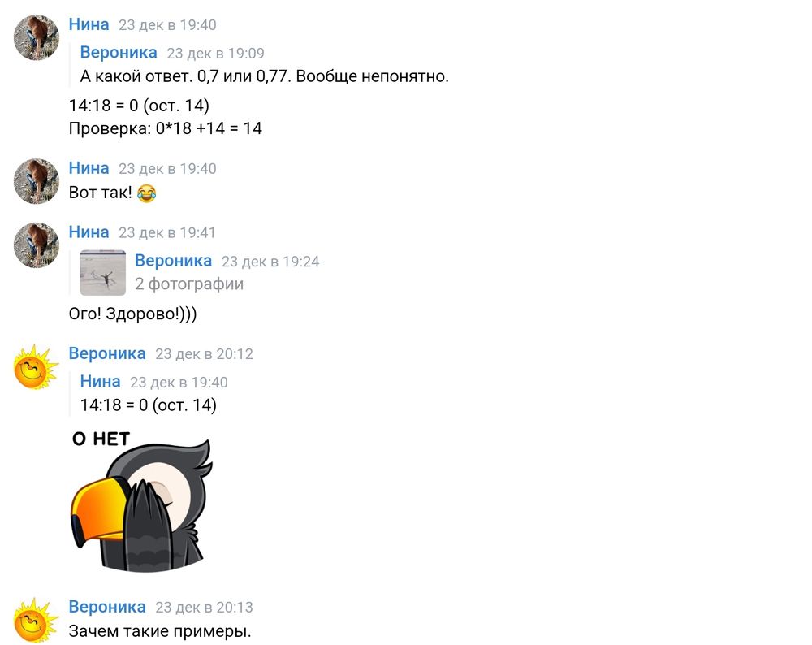Open the quoted photo thumbnail from Вероника

(x=103, y=272)
